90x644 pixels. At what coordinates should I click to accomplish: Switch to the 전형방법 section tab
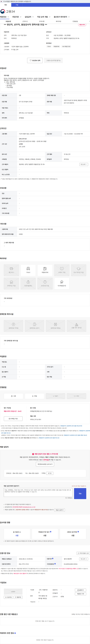click(x=75, y=21)
